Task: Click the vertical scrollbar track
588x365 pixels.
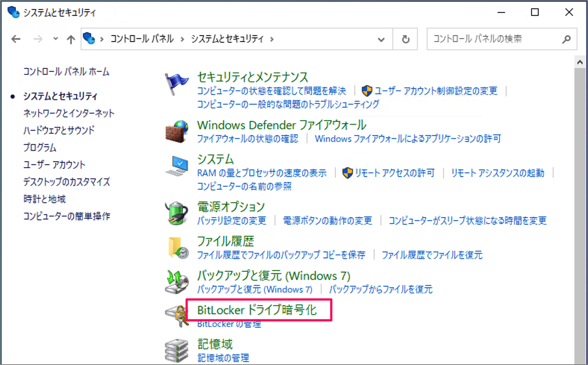Action: pyautogui.click(x=580, y=216)
